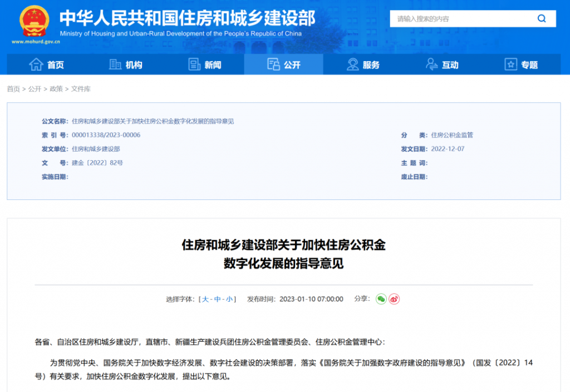Screen dimensions: 570x392
Task: Focus the search input 请输入搜索的内容
Action: point(461,18)
